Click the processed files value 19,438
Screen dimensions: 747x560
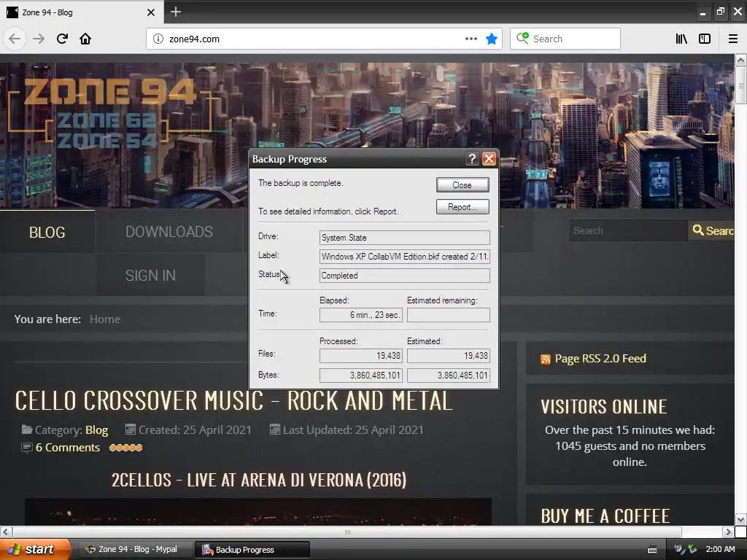[x=361, y=355]
